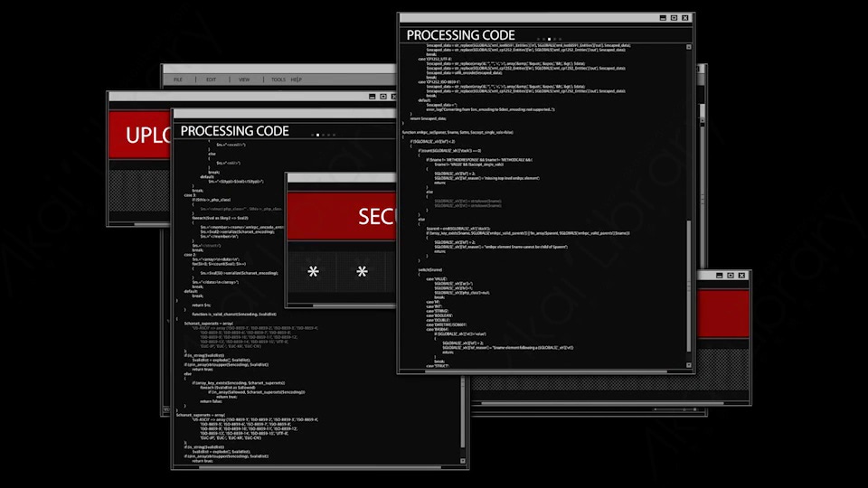This screenshot has width=868, height=488.
Task: Click the red SEC banner
Action: point(342,216)
